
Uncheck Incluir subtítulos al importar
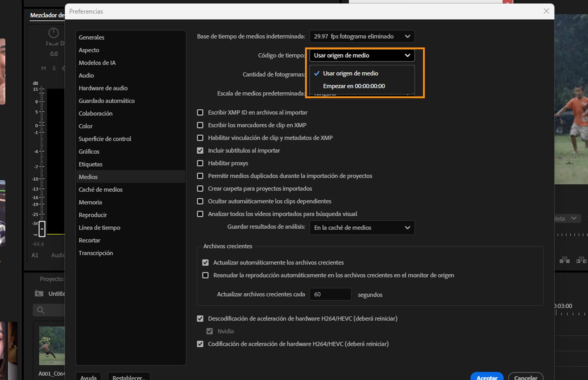(x=200, y=150)
